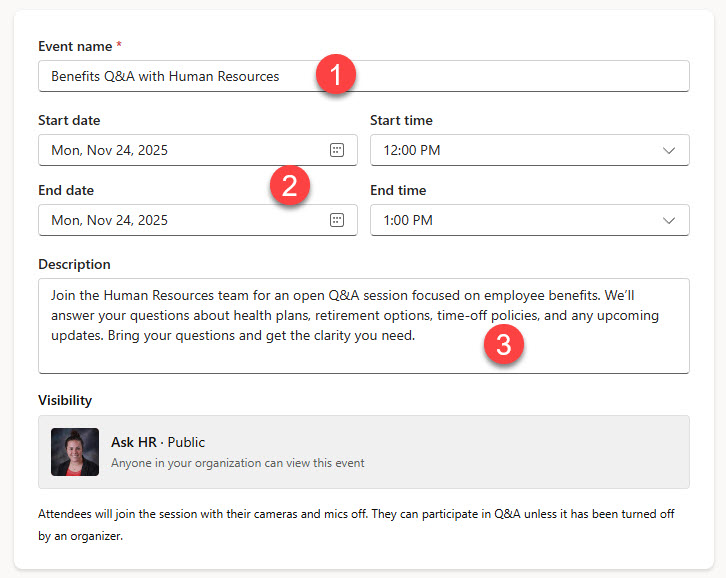Expand the Start time chevron arrow
The width and height of the screenshot is (726, 578).
pos(669,150)
